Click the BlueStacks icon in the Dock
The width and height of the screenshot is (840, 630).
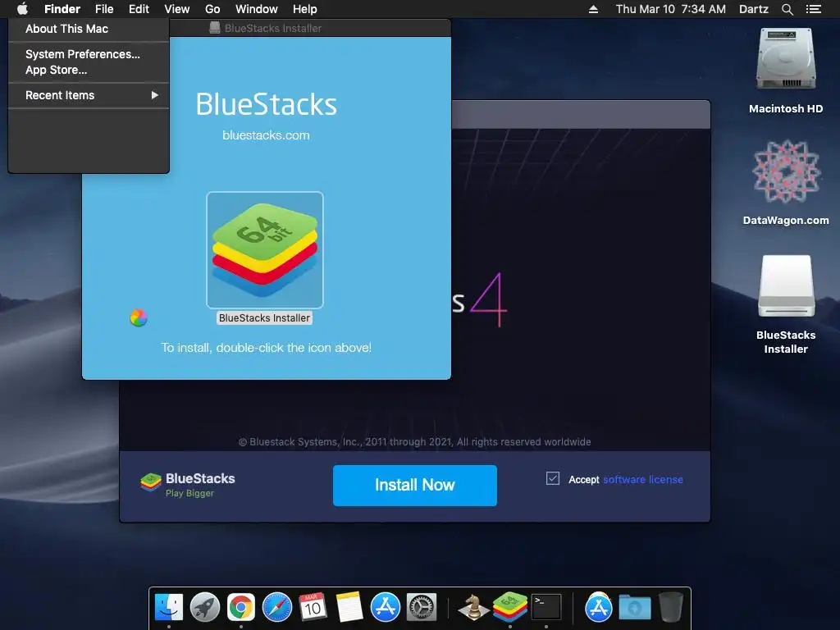coord(510,607)
